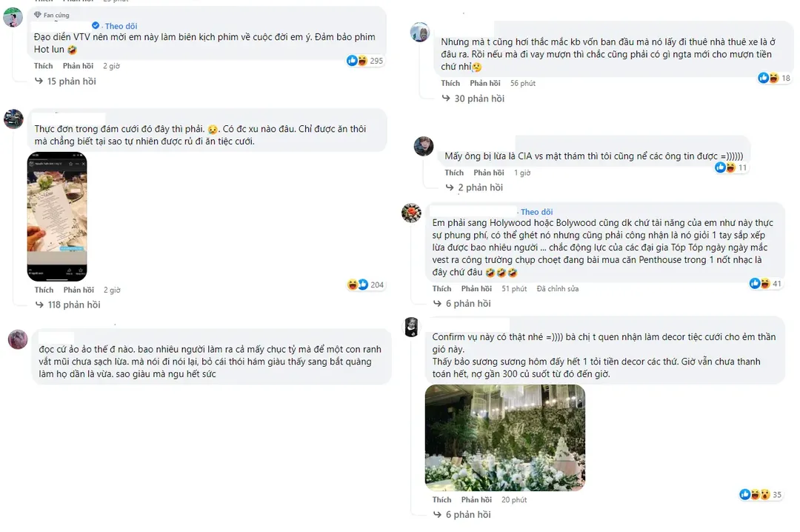Open the wedding decor flower photo
This screenshot has width=800, height=532.
click(x=504, y=437)
